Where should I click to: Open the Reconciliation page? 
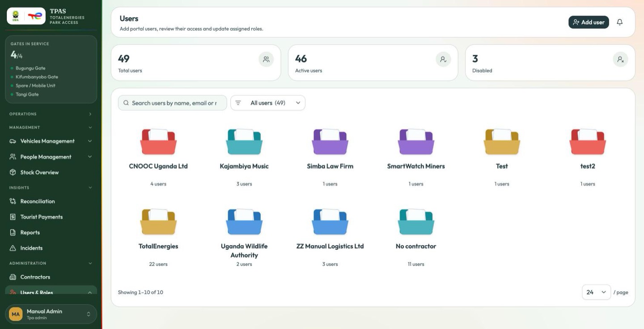pyautogui.click(x=51, y=201)
